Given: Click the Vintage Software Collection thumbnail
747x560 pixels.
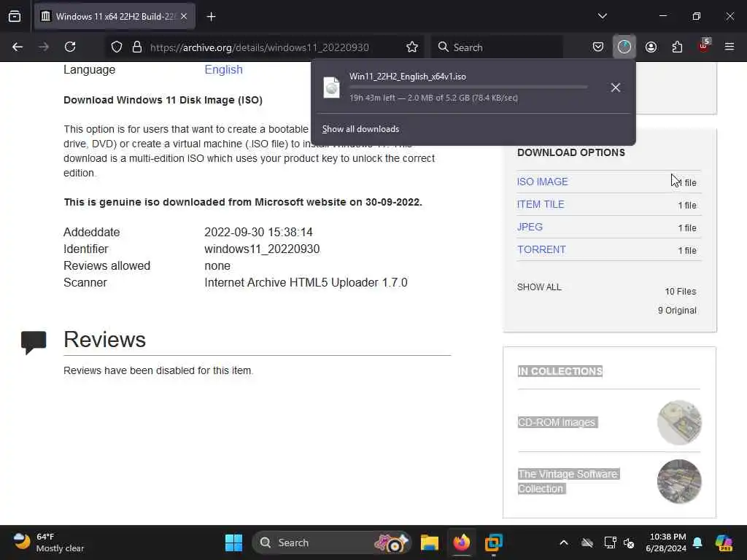Looking at the screenshot, I should (x=679, y=481).
